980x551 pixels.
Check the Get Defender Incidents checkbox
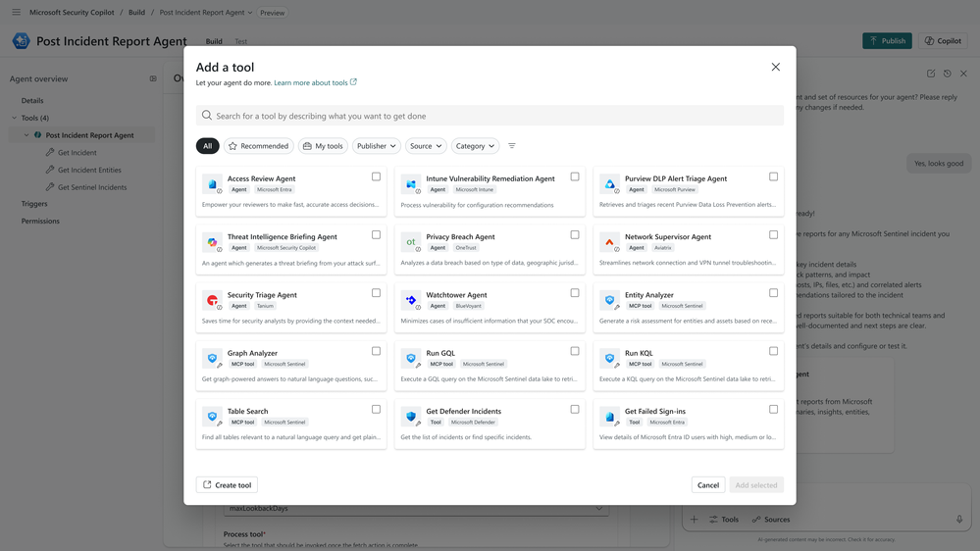[575, 409]
